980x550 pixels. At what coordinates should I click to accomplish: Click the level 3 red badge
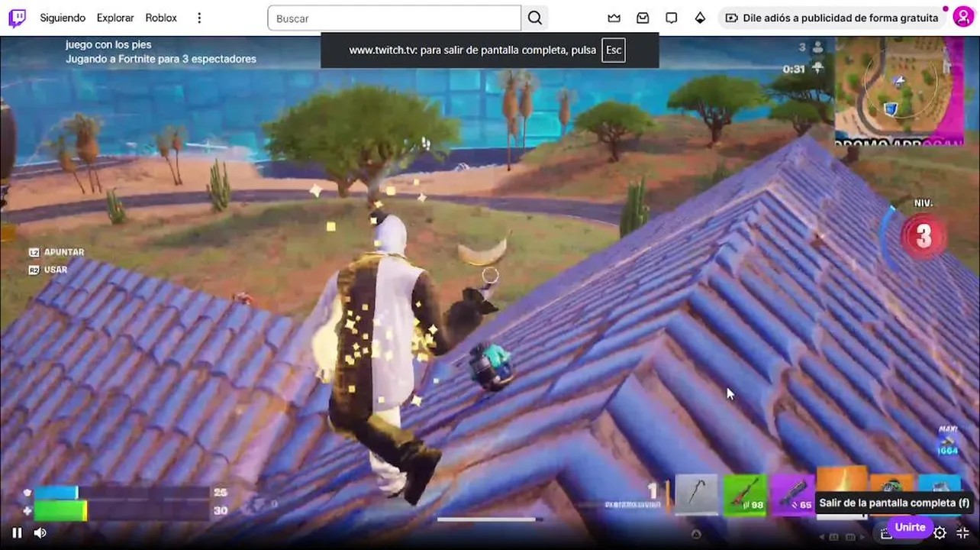pos(924,237)
